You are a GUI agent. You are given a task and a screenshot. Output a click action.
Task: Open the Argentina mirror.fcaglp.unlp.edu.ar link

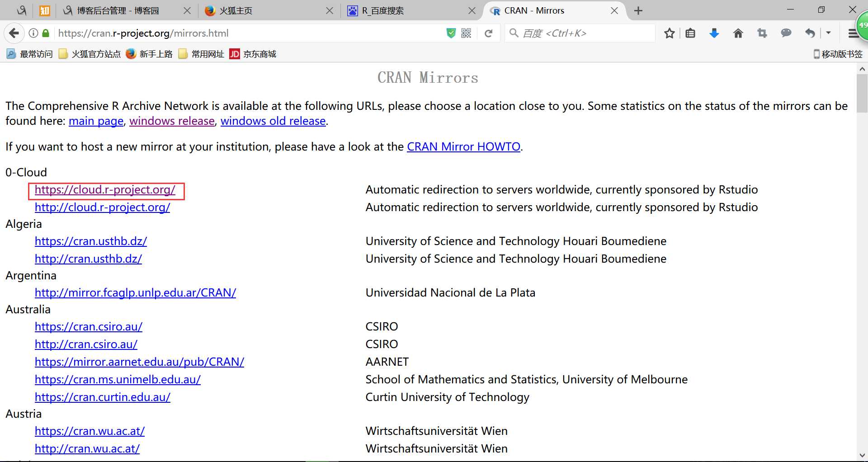[135, 293]
